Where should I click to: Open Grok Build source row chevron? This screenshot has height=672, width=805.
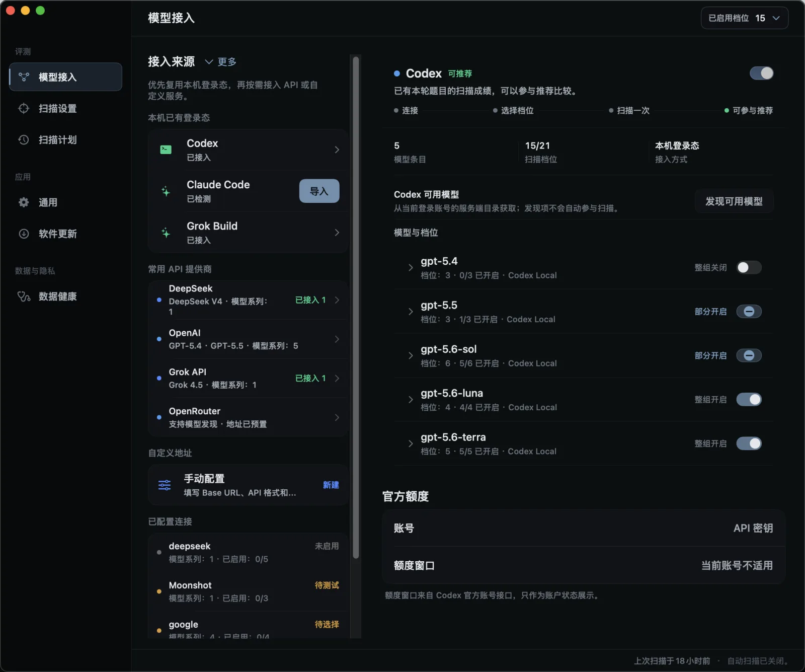click(337, 233)
